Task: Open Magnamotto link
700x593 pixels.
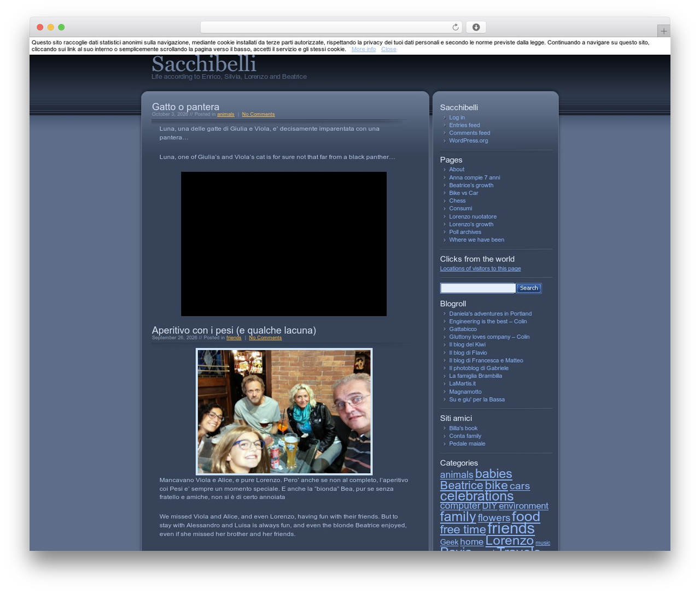Action: (x=465, y=392)
